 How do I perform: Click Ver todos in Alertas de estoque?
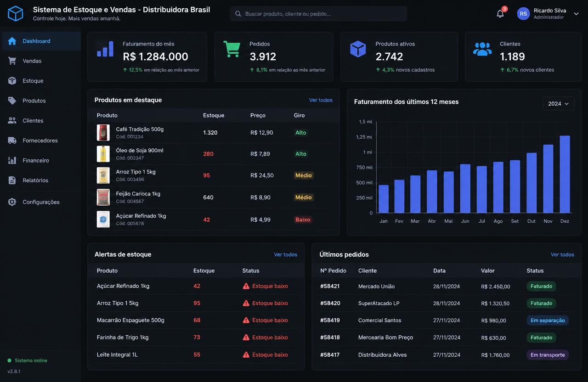(286, 254)
